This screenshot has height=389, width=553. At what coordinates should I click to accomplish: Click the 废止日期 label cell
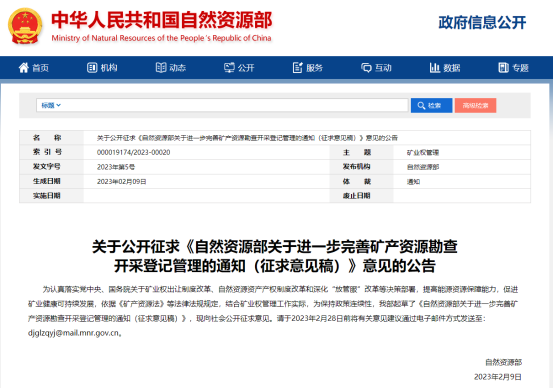coord(361,196)
